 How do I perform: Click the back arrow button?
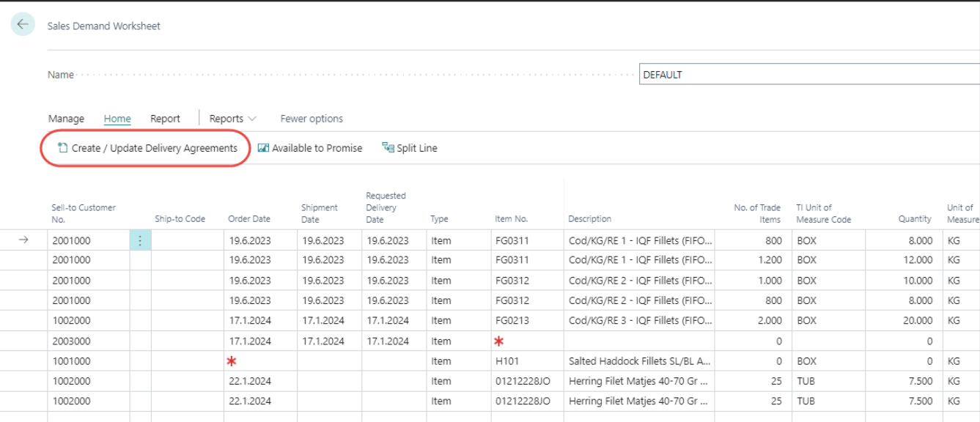(x=23, y=24)
